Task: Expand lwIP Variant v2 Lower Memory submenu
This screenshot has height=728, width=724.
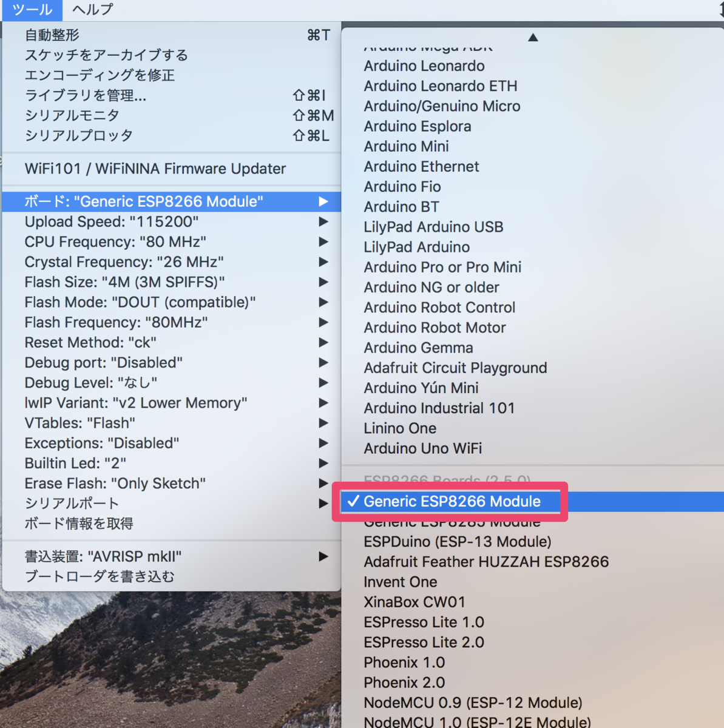Action: (x=172, y=403)
